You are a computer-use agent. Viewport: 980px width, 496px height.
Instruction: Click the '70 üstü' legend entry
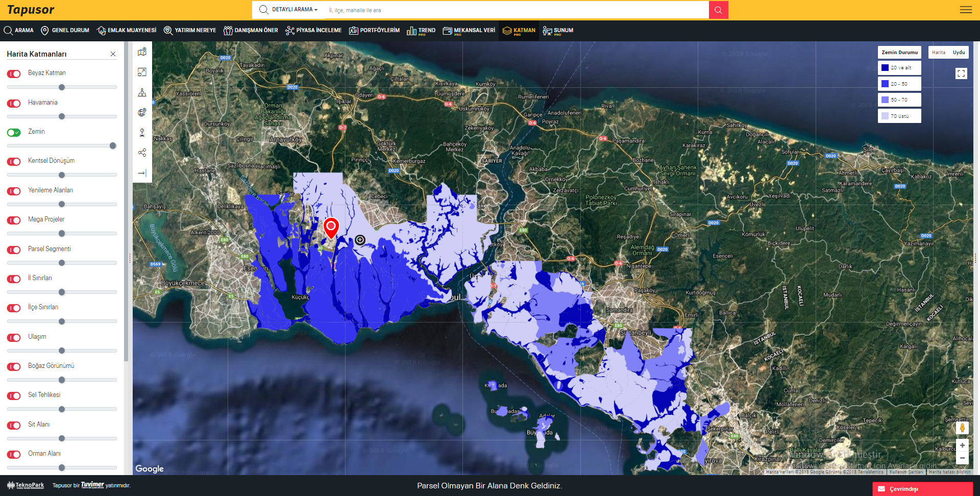click(899, 116)
